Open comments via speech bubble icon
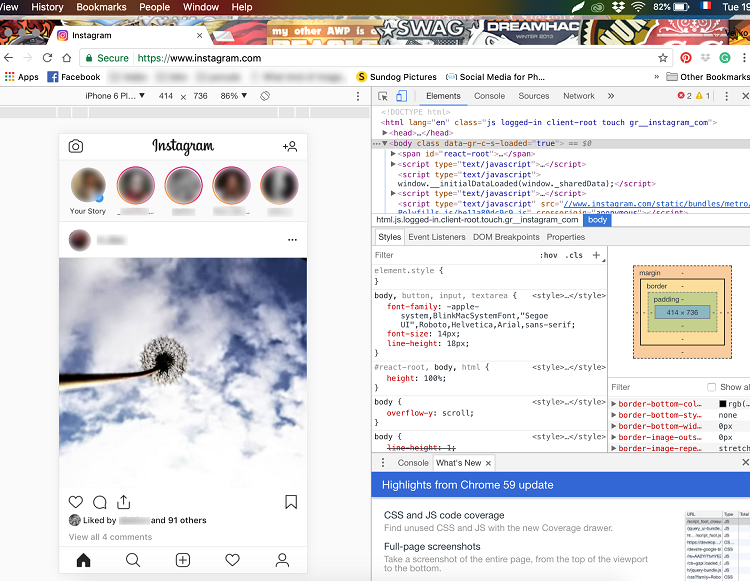Image resolution: width=750 pixels, height=581 pixels. coord(99,502)
